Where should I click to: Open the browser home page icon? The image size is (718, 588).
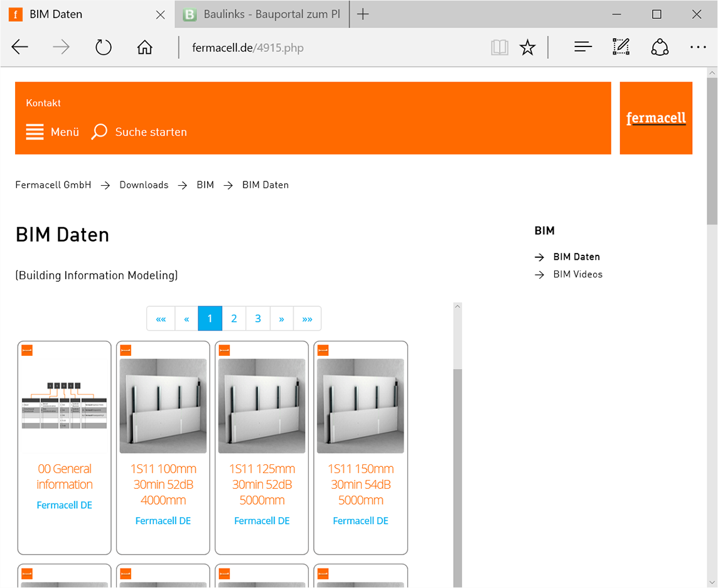click(x=145, y=47)
